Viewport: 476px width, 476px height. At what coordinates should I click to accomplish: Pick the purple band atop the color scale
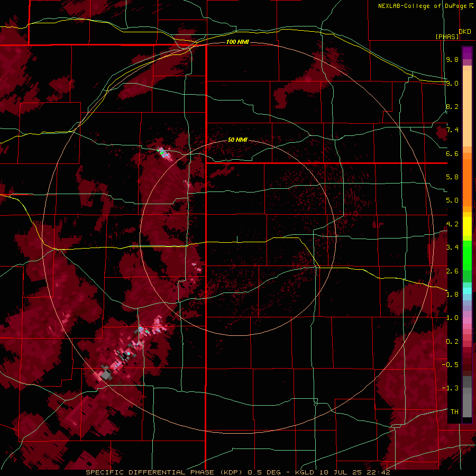(x=467, y=53)
